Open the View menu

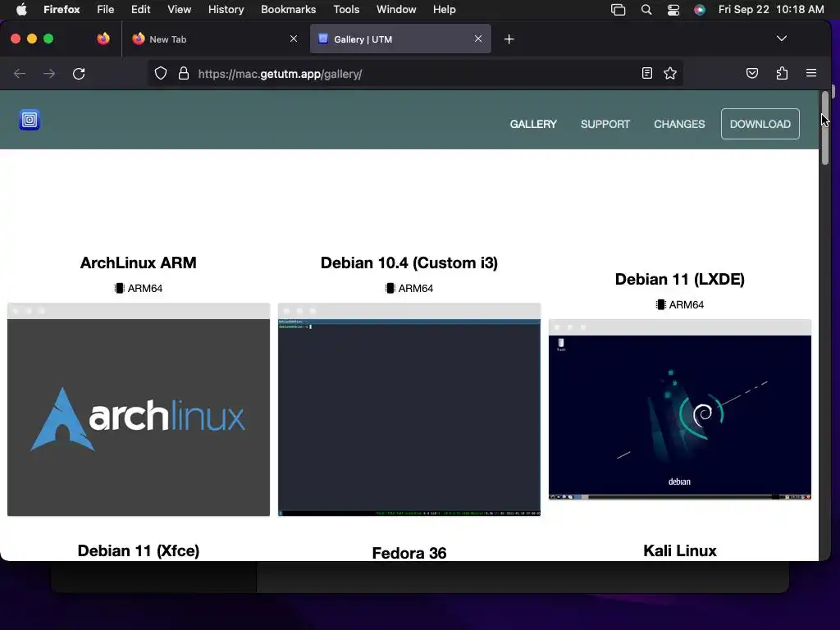(179, 10)
